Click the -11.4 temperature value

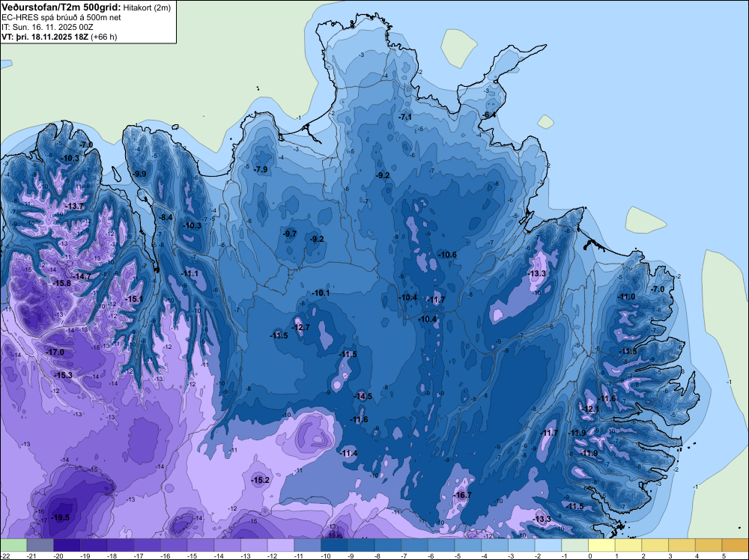pos(349,453)
